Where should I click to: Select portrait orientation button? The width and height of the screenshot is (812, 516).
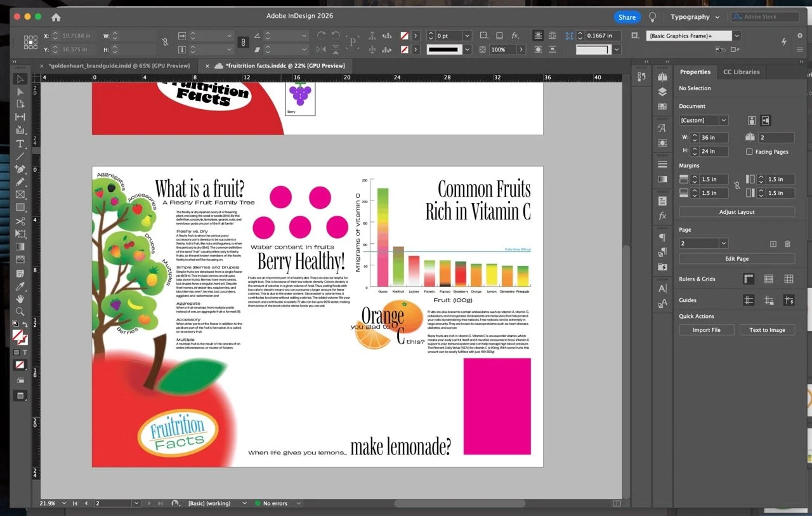click(x=752, y=120)
